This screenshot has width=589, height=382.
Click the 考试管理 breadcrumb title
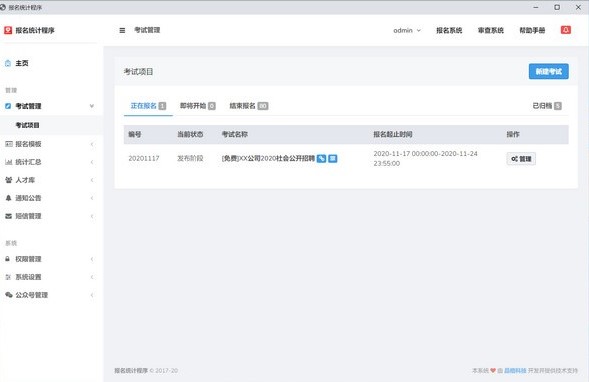[x=147, y=30]
